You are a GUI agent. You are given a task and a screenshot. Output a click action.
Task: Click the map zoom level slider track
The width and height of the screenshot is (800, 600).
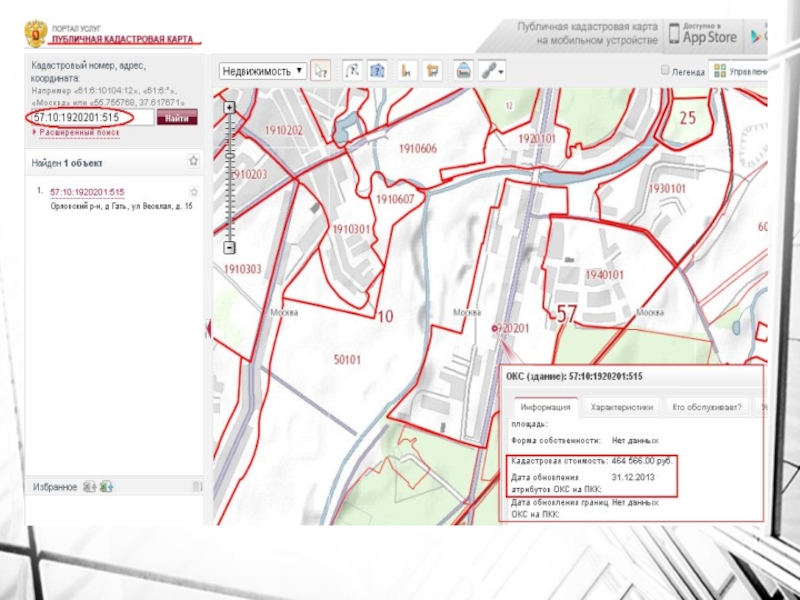[230, 175]
